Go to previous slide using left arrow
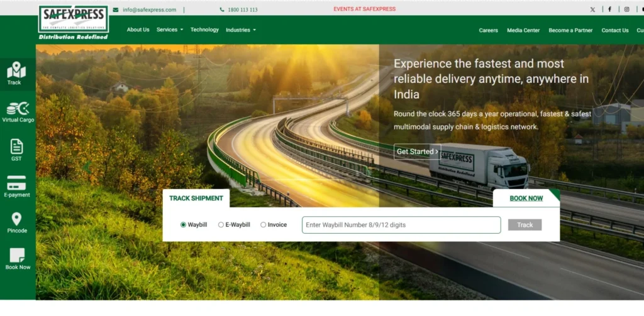The width and height of the screenshot is (644, 316). tap(87, 168)
